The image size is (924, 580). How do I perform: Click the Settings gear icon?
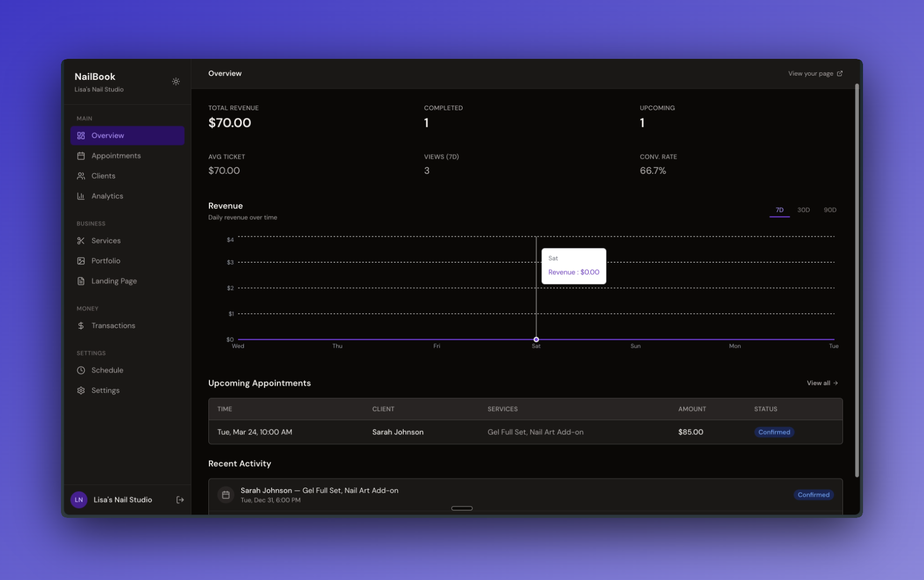[81, 390]
